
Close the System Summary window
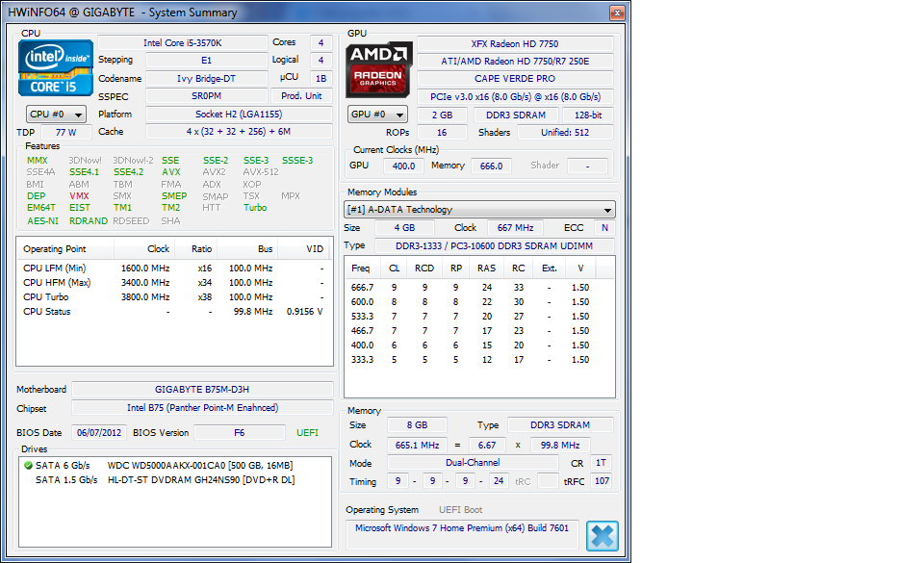[617, 13]
